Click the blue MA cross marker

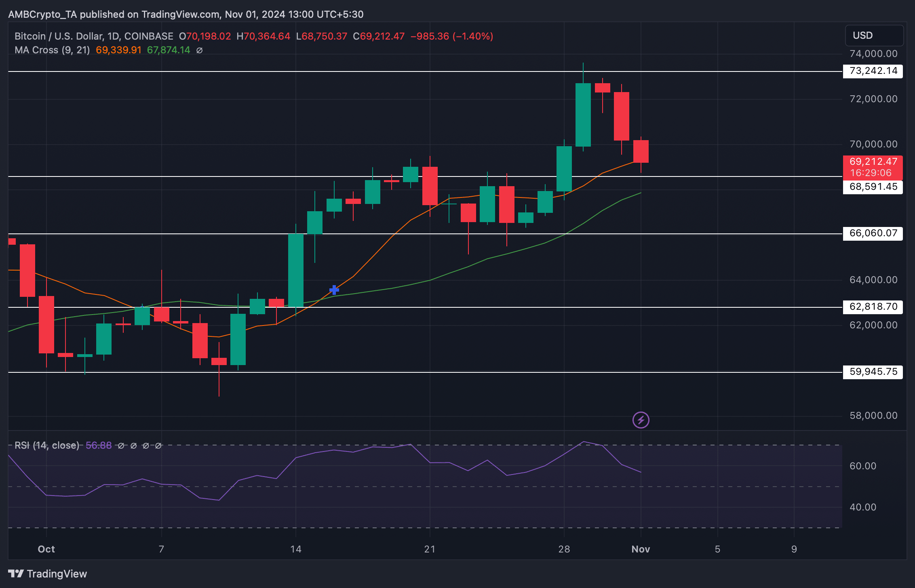pyautogui.click(x=334, y=290)
